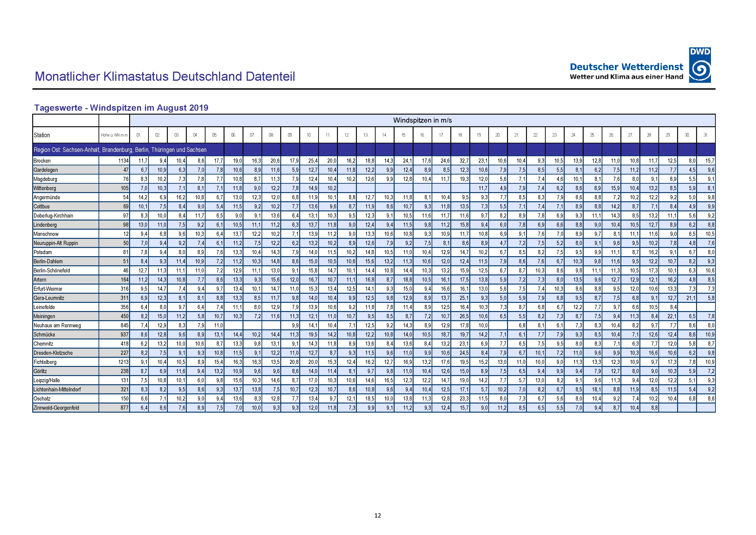The width and height of the screenshot is (756, 535).
Task: Click the '15.' day column header
Action: (404, 135)
